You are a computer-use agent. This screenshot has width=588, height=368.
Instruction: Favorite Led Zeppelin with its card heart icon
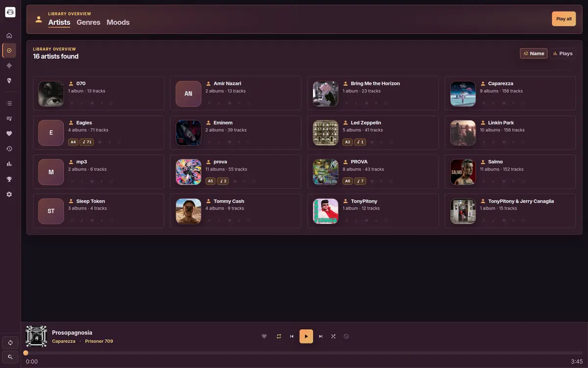[372, 142]
